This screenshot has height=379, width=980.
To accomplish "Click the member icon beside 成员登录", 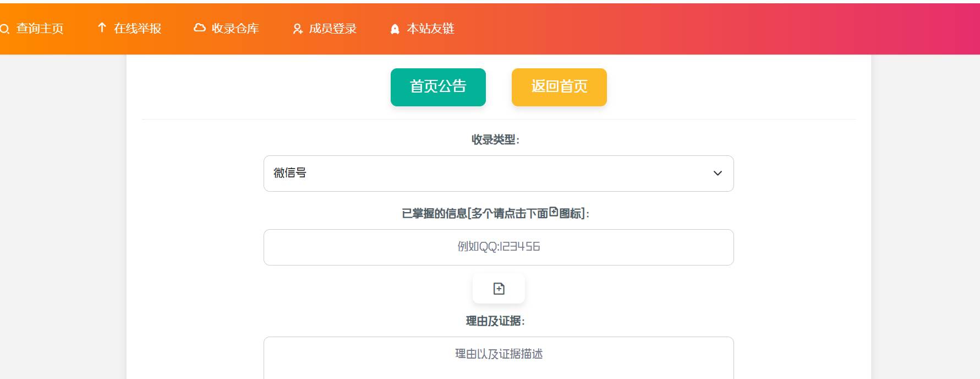I will 298,29.
